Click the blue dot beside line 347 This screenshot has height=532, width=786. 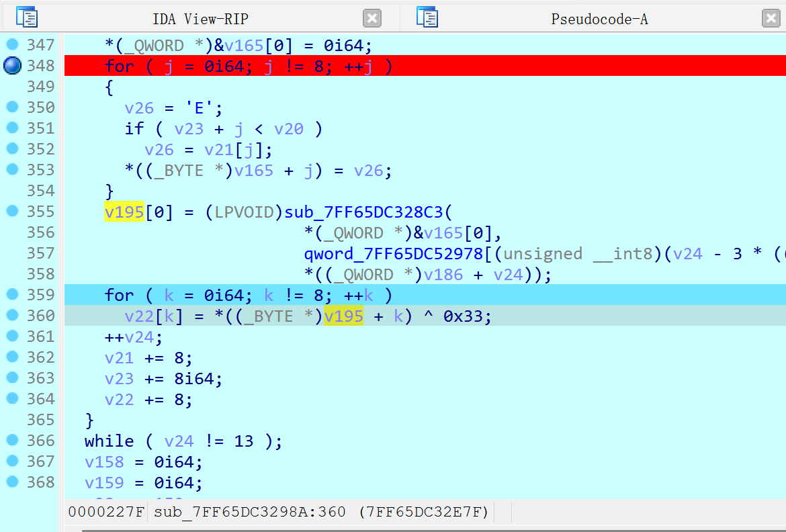coord(12,45)
